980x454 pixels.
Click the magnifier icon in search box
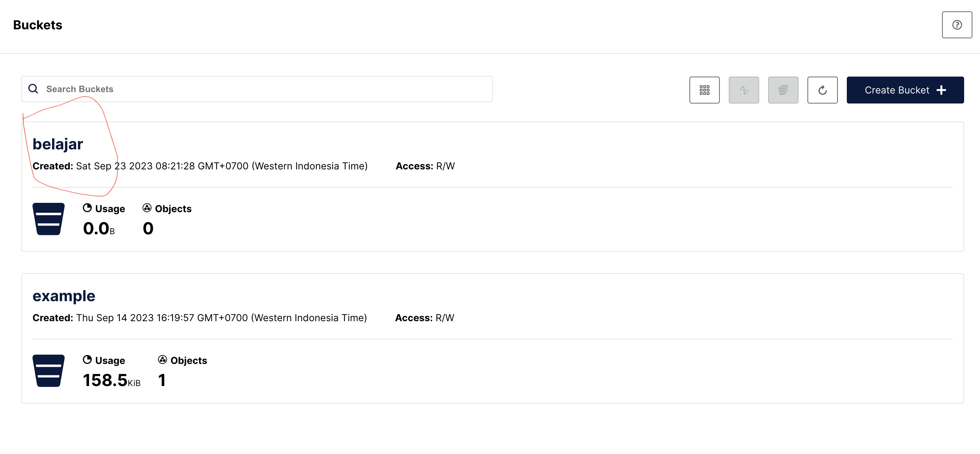coord(33,89)
